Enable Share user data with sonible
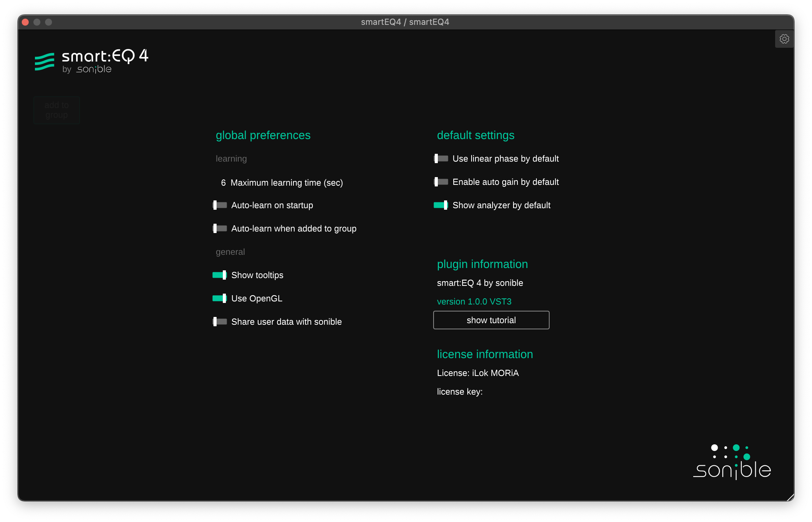The image size is (812, 522). click(x=220, y=322)
